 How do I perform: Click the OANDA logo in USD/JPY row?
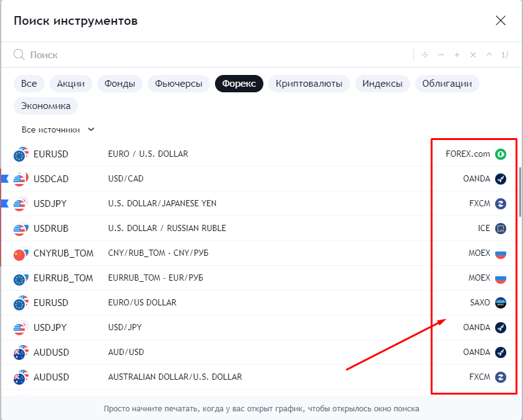click(x=500, y=327)
